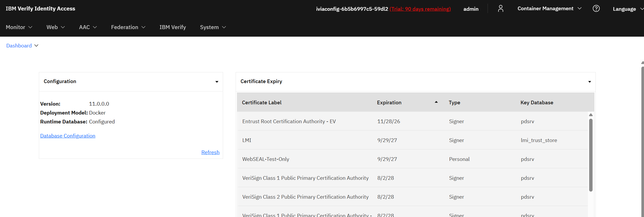
Task: Click the version value 11.0.0.0
Action: click(99, 104)
